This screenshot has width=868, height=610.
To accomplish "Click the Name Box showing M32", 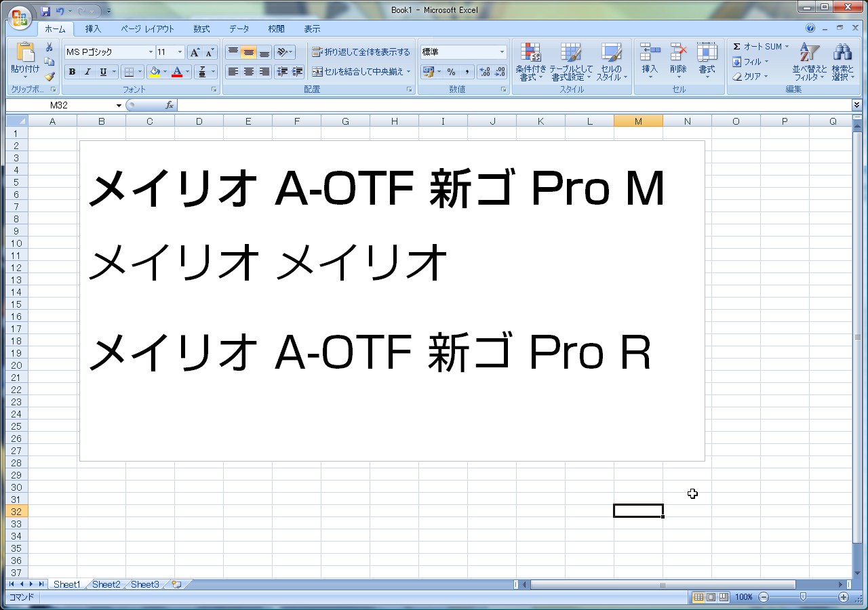I will [60, 105].
